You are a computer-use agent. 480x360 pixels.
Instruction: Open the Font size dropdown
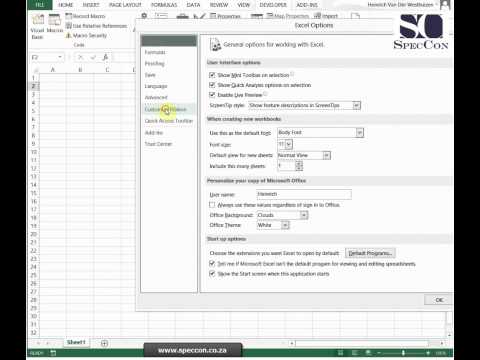pyautogui.click(x=289, y=144)
